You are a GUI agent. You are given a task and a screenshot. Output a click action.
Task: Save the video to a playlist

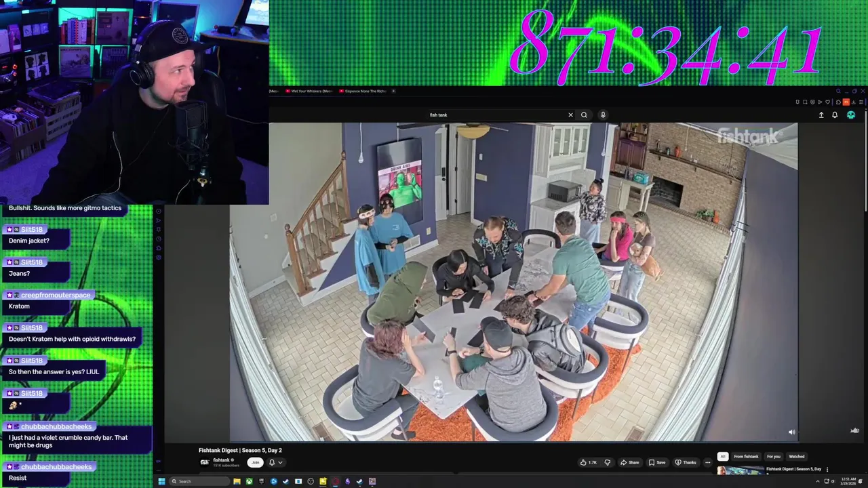click(x=657, y=462)
